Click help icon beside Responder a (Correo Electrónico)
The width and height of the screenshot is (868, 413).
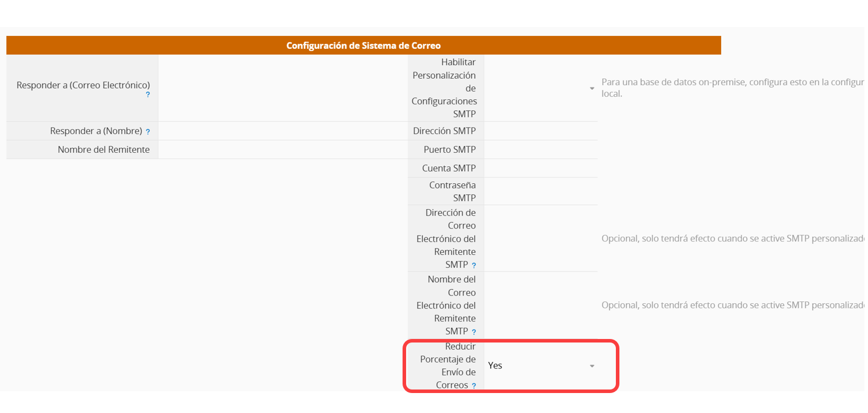[x=148, y=95]
